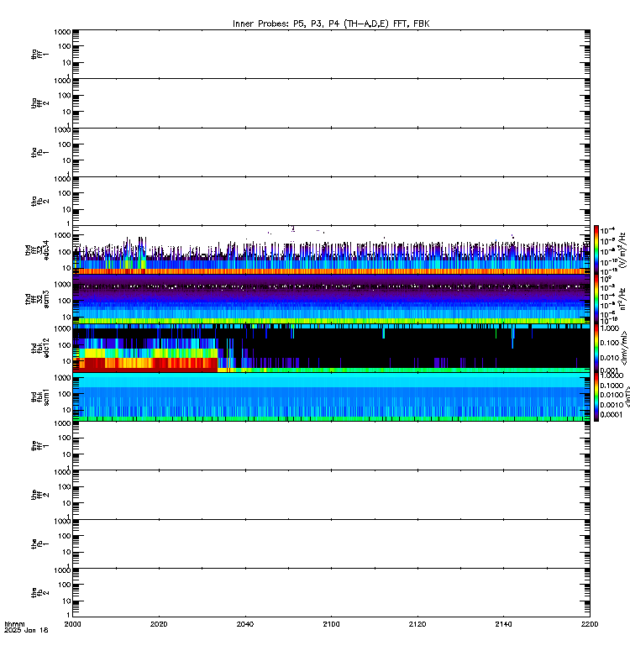This screenshot has width=630, height=672.
Task: Select the 'the ff 1' panel label
Action: pyautogui.click(x=39, y=446)
